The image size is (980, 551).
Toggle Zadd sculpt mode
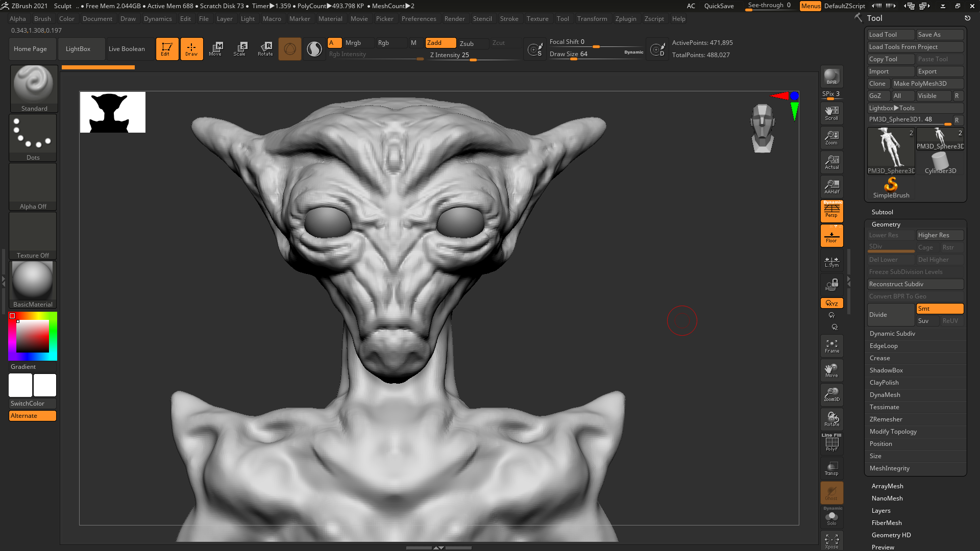[440, 43]
